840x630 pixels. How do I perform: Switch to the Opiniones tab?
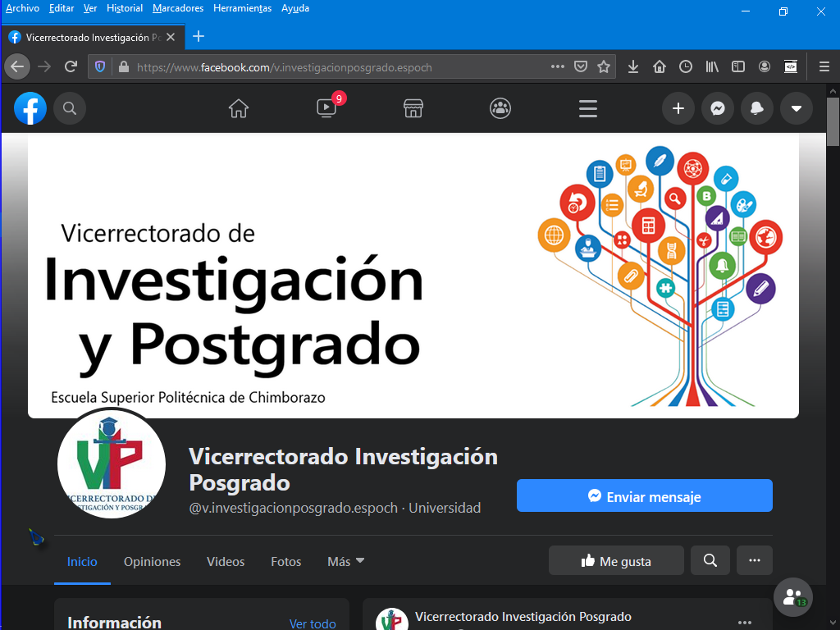coord(152,561)
